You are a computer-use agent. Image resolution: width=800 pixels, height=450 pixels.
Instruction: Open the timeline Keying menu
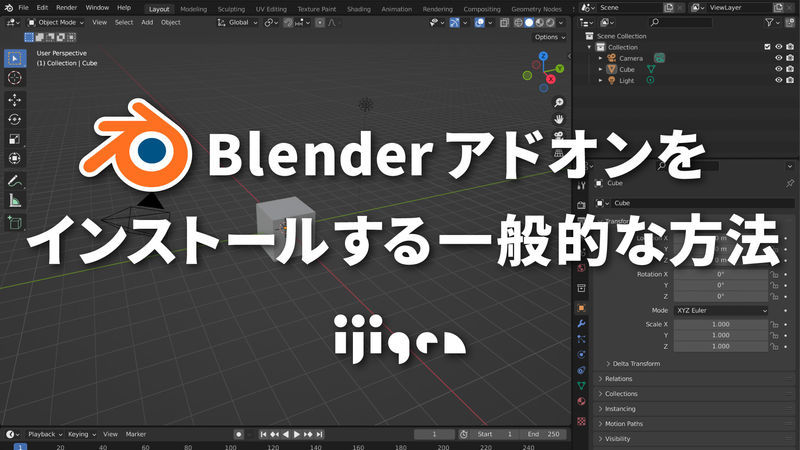click(x=82, y=434)
